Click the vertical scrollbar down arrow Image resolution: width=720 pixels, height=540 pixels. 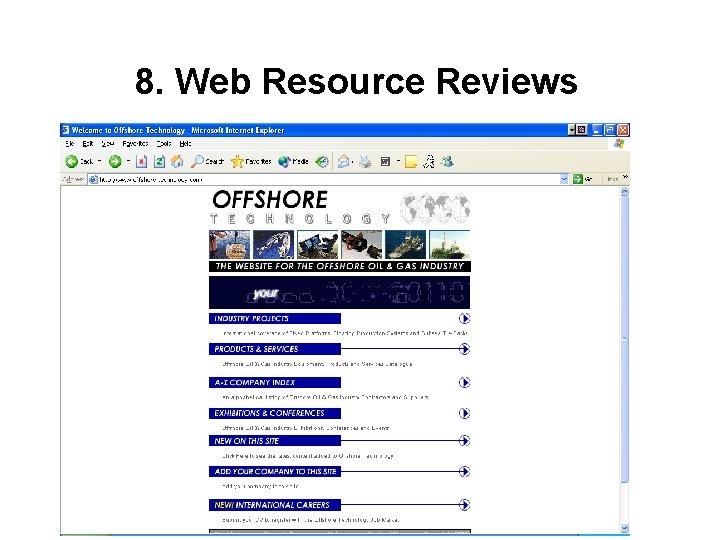pos(624,529)
